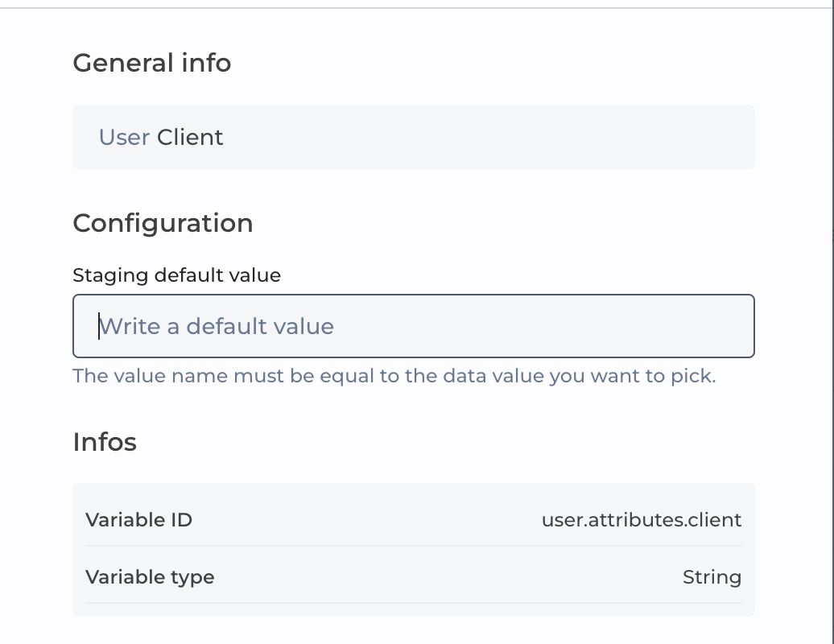Click the helper text below the input
Screen dimensions: 834x644
coord(394,376)
